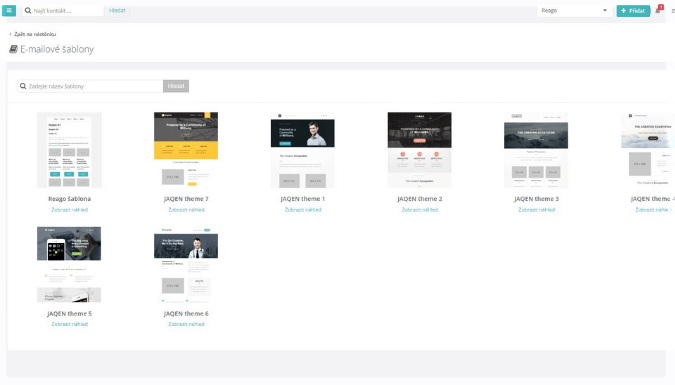Screen dimensions: 675x385
Task: Open the JAQEN theme 6 thumbnail
Action: pyautogui.click(x=186, y=264)
